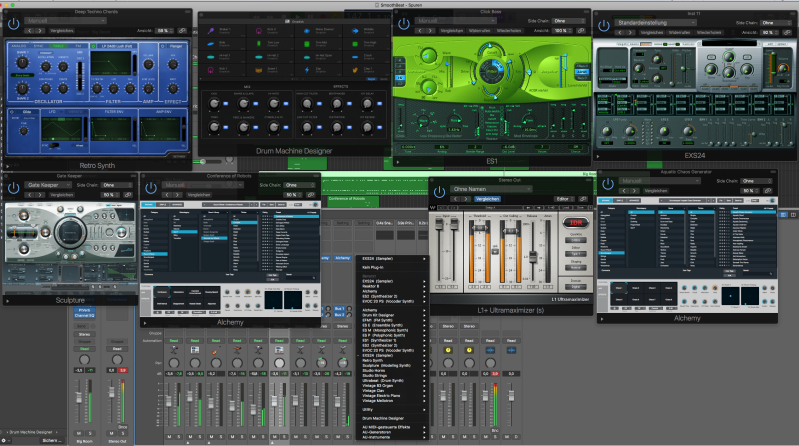Click the Big Room channel volume fader
Image resolution: width=799 pixels, height=446 pixels.
[78, 397]
